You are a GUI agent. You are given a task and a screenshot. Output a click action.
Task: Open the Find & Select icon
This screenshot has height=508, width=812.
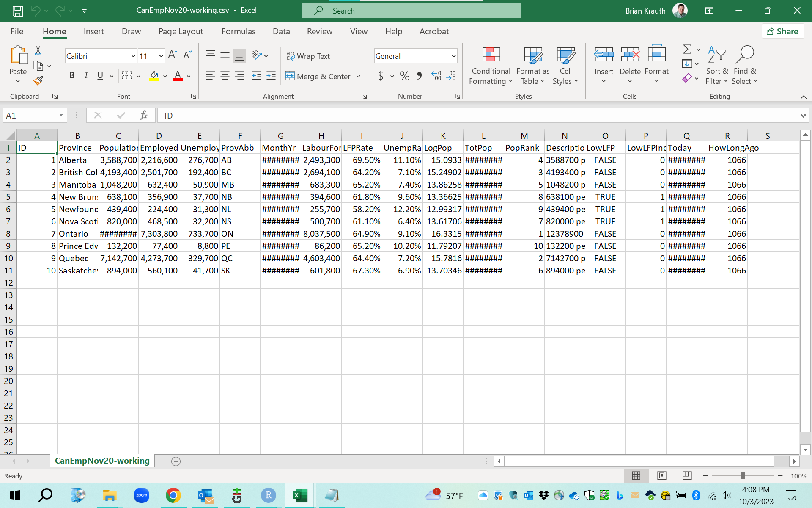pos(746,65)
